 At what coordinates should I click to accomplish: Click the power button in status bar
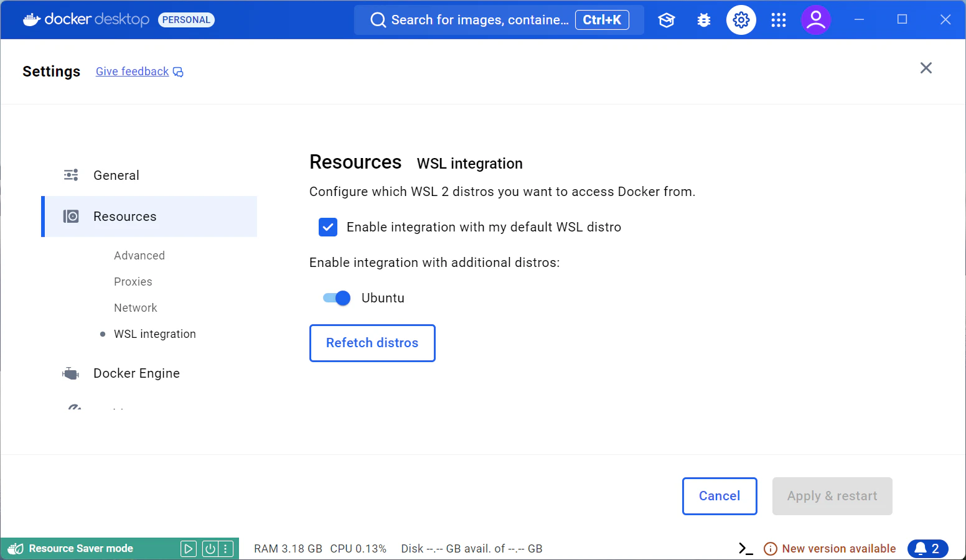(x=210, y=548)
